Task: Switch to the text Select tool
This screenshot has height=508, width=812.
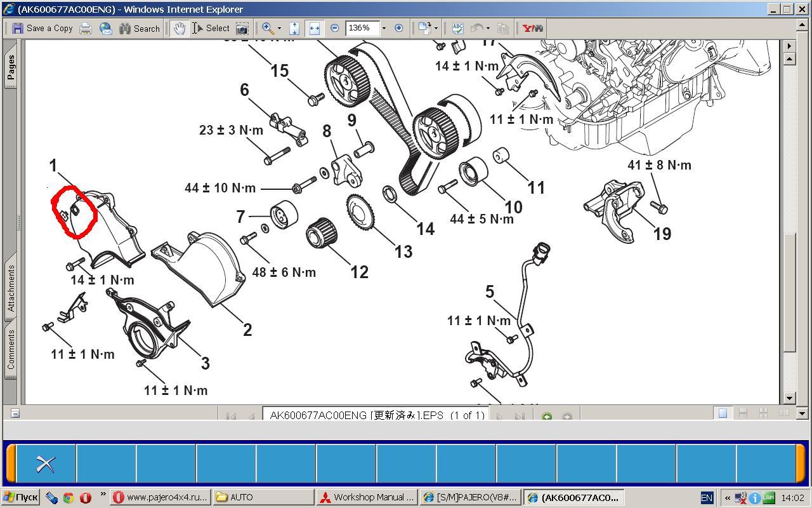Action: (x=211, y=28)
